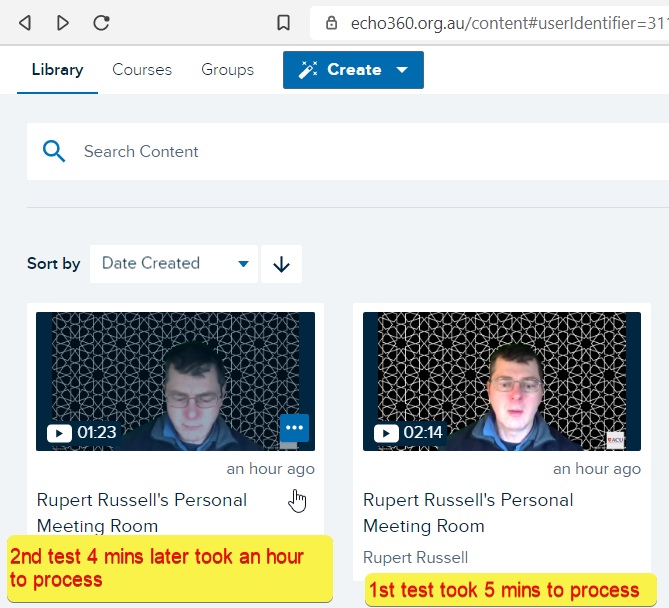Screen dimensions: 669x608
Task: Go forward with the browser forward arrow
Action: click(x=63, y=23)
